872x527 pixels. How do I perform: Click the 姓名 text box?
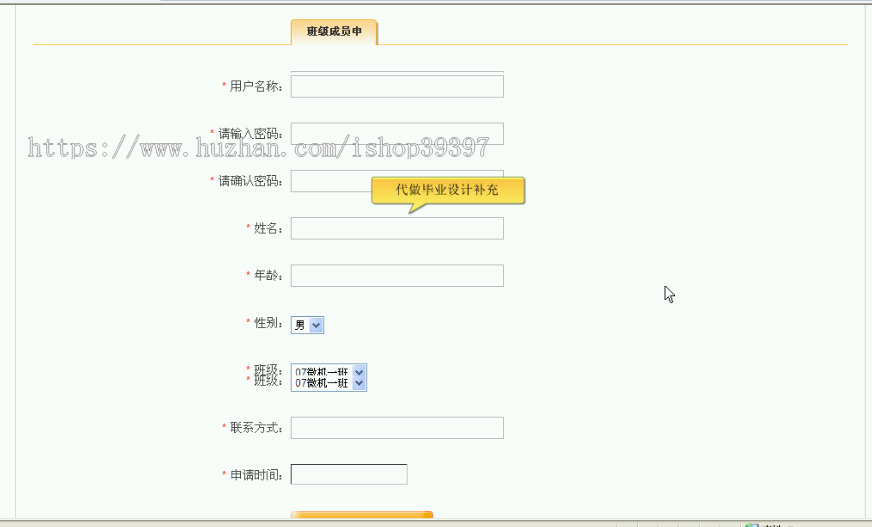(397, 228)
